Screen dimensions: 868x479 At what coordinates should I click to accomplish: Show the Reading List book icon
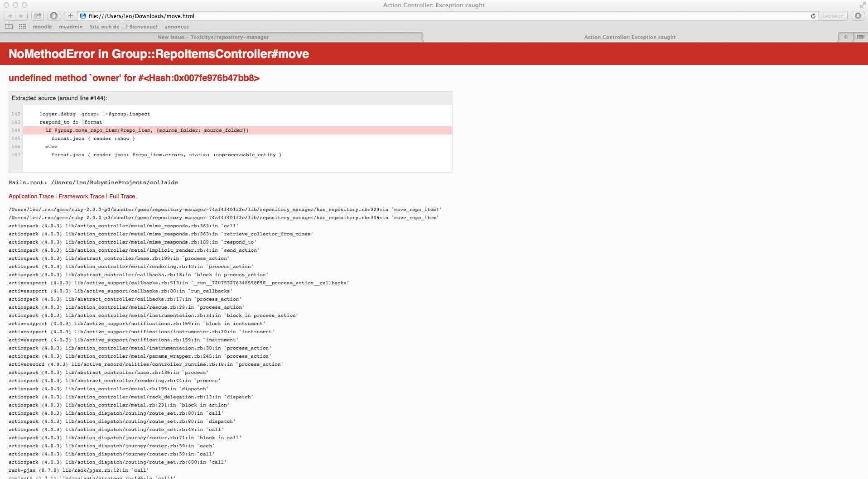9,27
